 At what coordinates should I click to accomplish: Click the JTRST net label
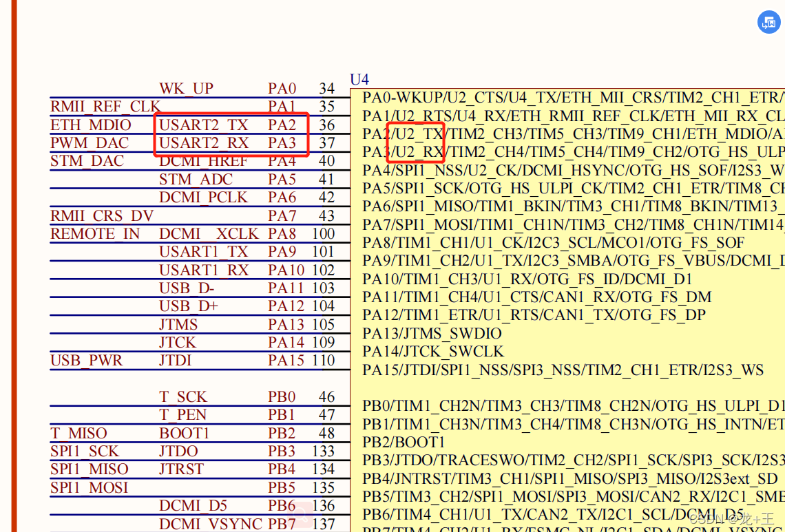pos(181,469)
